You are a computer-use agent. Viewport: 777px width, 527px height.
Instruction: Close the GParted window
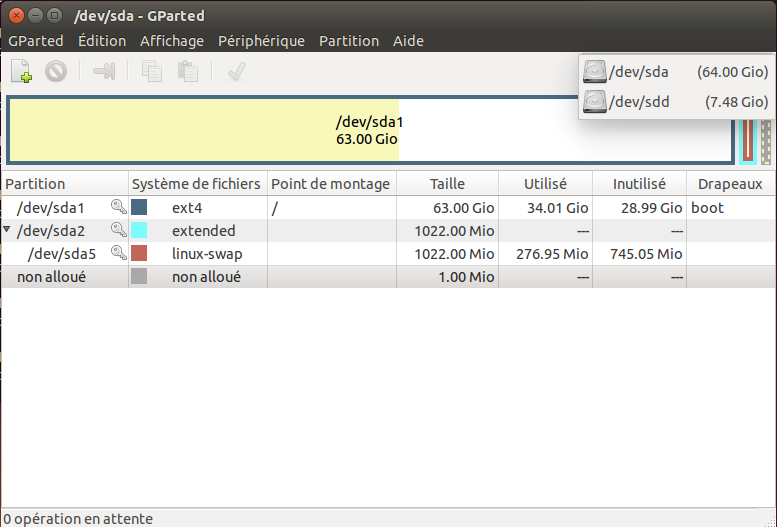tap(16, 15)
